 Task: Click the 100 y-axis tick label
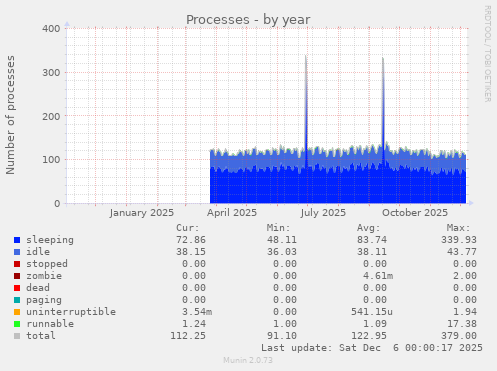pos(51,160)
